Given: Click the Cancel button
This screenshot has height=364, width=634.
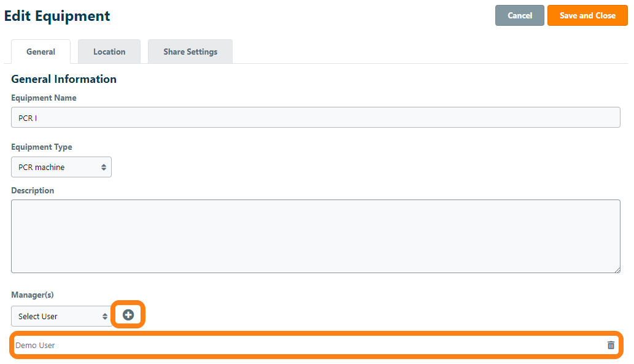Looking at the screenshot, I should click(519, 15).
